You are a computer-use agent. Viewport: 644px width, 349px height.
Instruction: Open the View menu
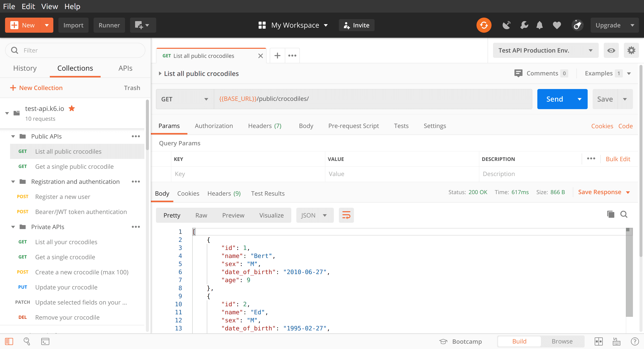pyautogui.click(x=49, y=6)
